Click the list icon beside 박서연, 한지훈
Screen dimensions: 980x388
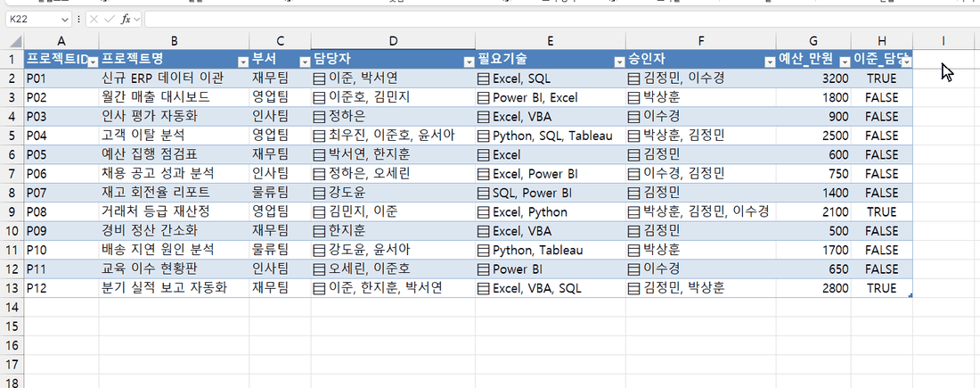pos(319,154)
